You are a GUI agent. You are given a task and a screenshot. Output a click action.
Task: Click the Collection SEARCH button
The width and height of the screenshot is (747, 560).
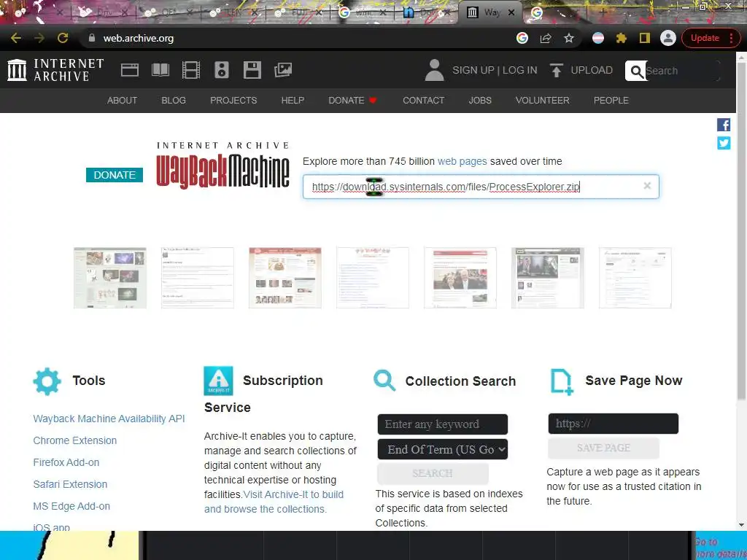(433, 473)
